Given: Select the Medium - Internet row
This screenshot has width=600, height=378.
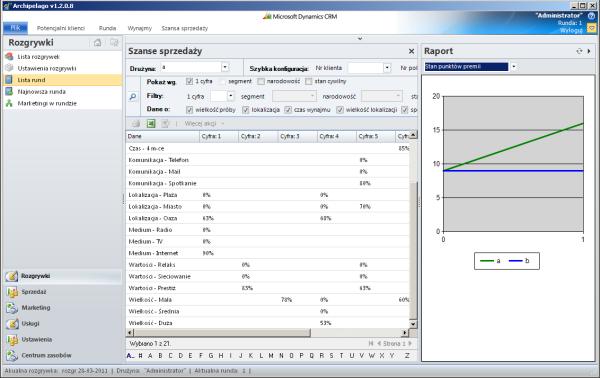Looking at the screenshot, I should coord(267,253).
